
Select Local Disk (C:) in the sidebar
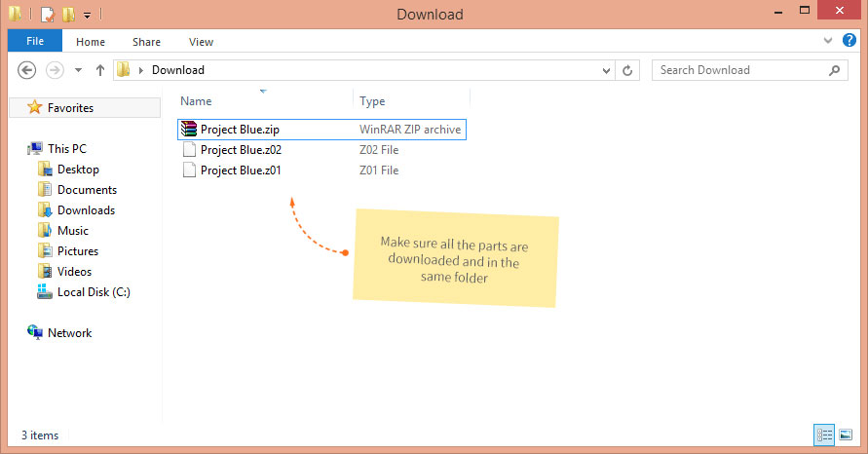pyautogui.click(x=93, y=292)
